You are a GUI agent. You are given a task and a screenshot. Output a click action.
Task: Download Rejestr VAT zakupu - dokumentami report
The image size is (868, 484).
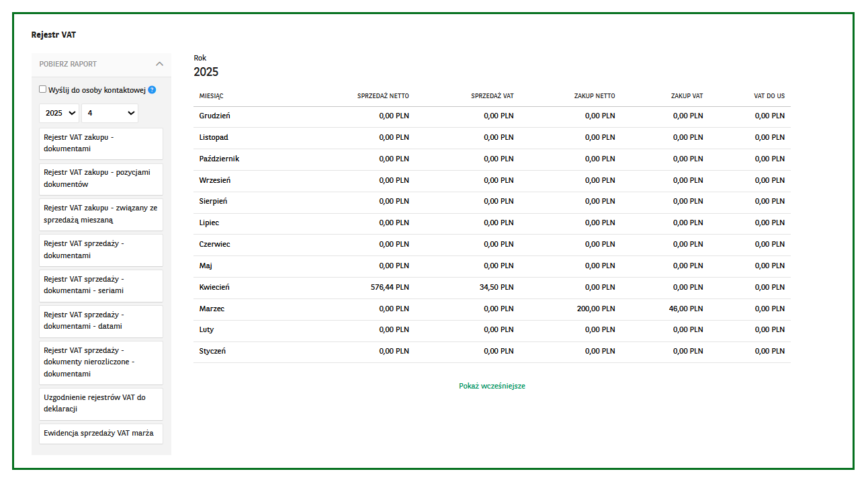101,143
